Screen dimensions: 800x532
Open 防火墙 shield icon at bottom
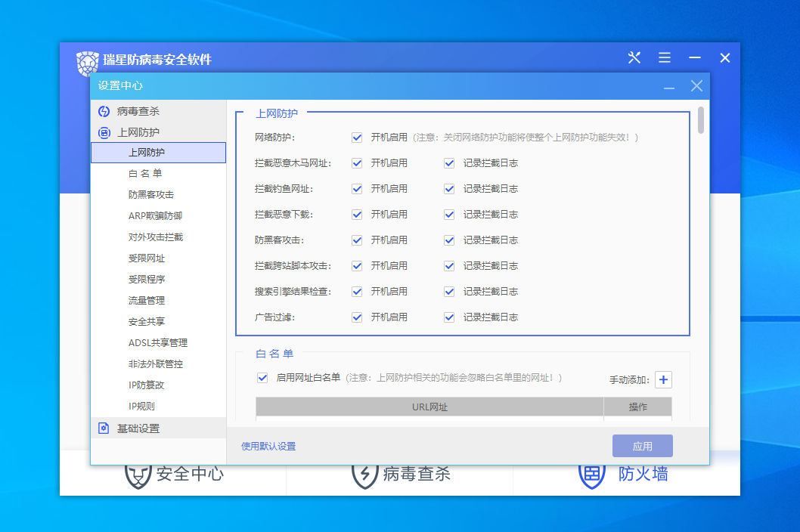[591, 475]
